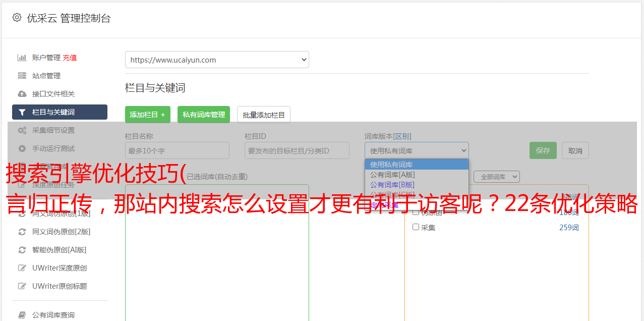Open the 全部词库 filter dropdown

click(497, 177)
